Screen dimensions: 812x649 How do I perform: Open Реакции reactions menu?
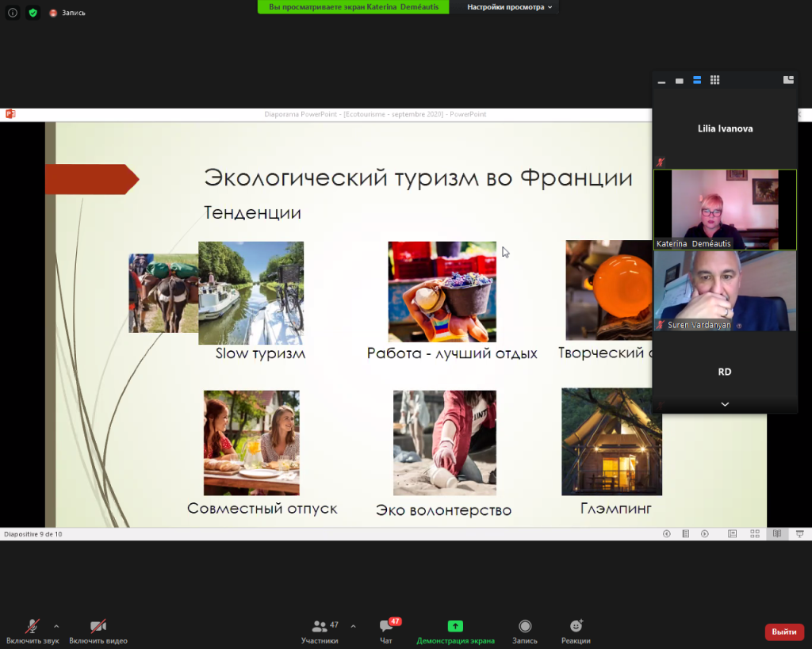[x=576, y=631]
